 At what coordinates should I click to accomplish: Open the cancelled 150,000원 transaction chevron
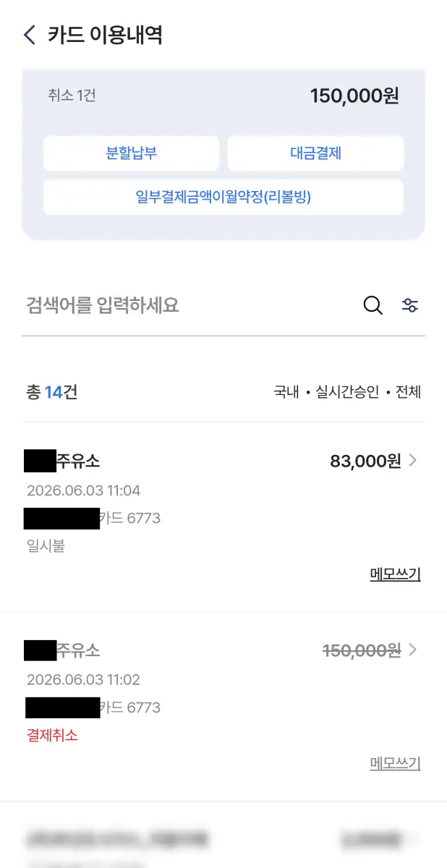point(413,650)
